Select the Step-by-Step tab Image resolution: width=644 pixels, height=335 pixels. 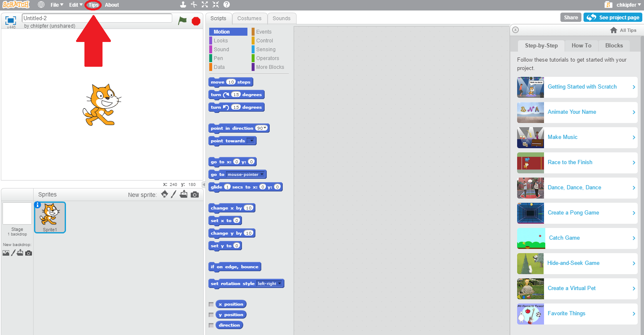541,46
